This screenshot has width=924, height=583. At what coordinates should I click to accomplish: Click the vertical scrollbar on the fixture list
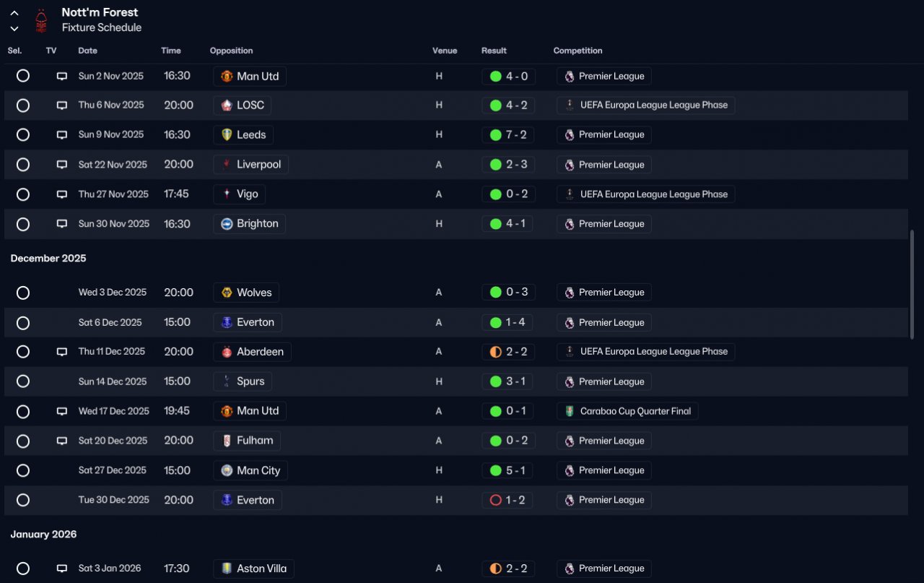(x=911, y=284)
